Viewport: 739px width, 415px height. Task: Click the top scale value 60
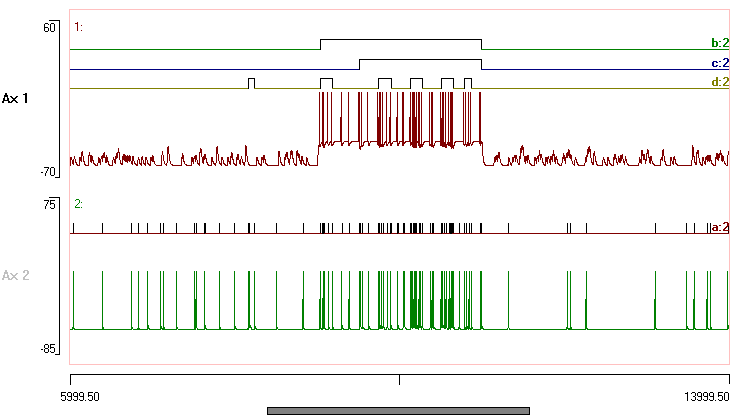tap(48, 27)
